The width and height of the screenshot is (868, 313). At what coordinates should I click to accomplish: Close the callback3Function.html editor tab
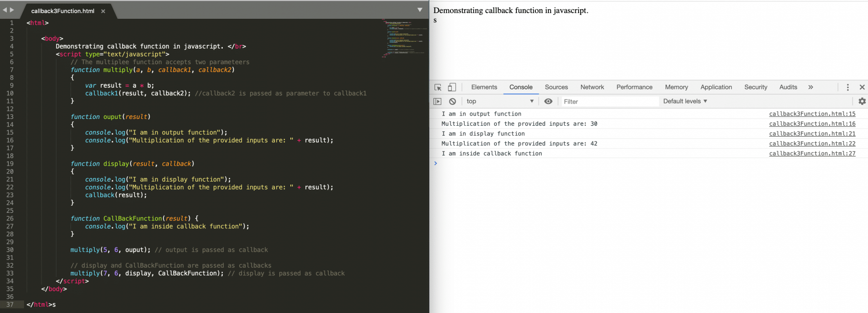103,11
